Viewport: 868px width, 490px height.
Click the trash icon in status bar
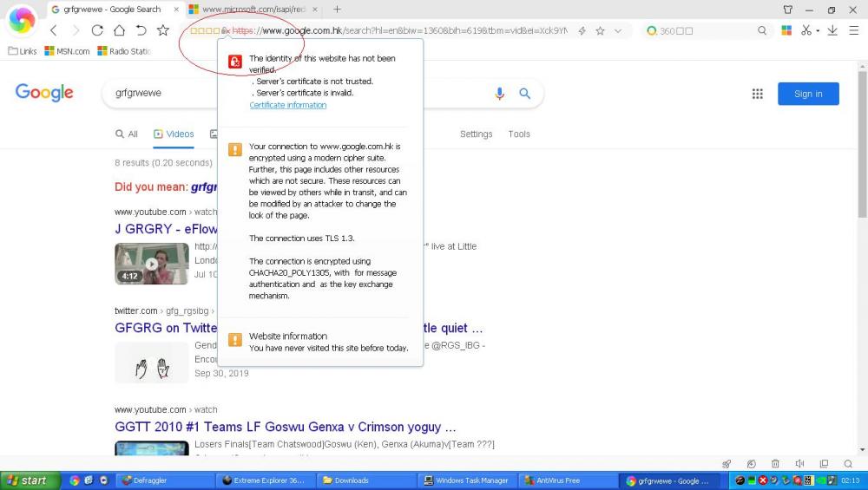pos(775,464)
